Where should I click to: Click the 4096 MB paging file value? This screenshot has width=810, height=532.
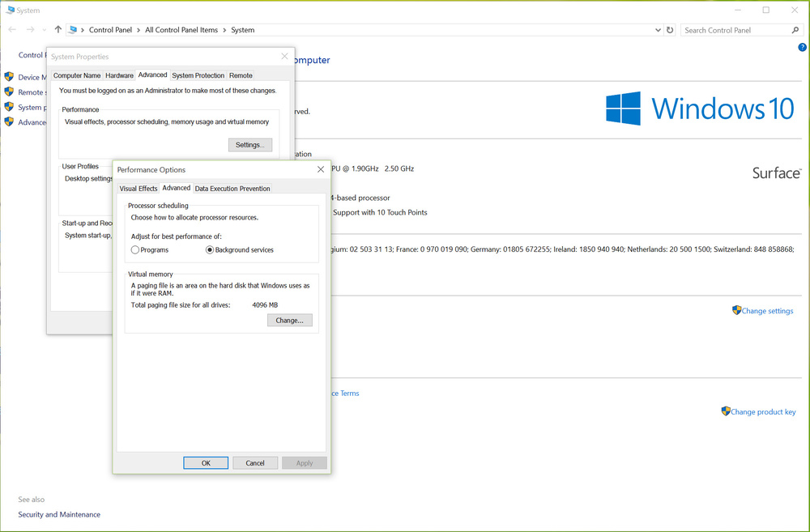click(265, 305)
